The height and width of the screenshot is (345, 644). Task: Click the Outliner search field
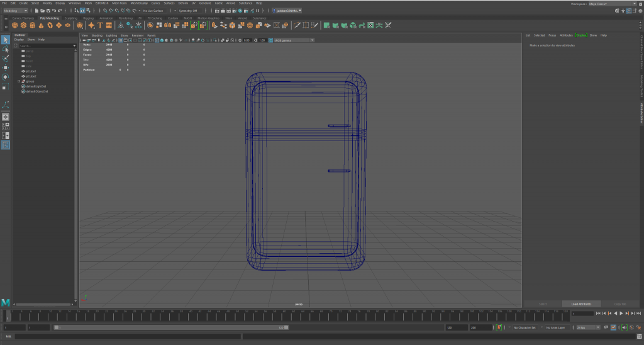[x=38, y=46]
